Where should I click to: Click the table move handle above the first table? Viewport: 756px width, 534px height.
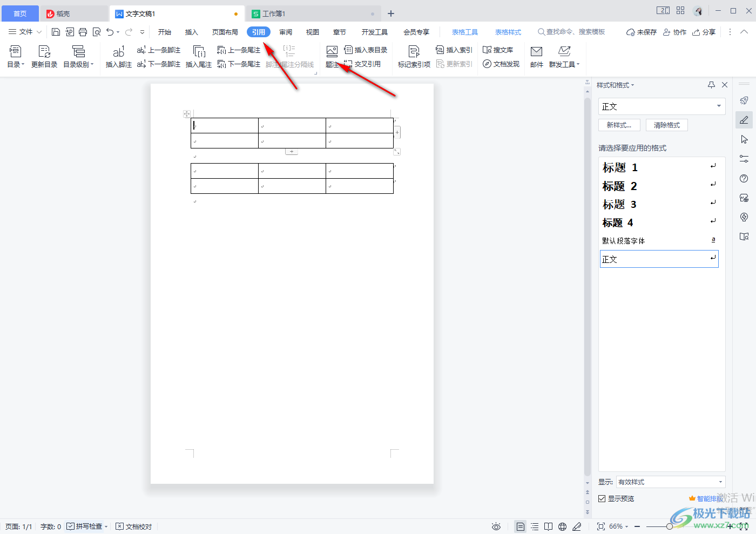[x=187, y=114]
